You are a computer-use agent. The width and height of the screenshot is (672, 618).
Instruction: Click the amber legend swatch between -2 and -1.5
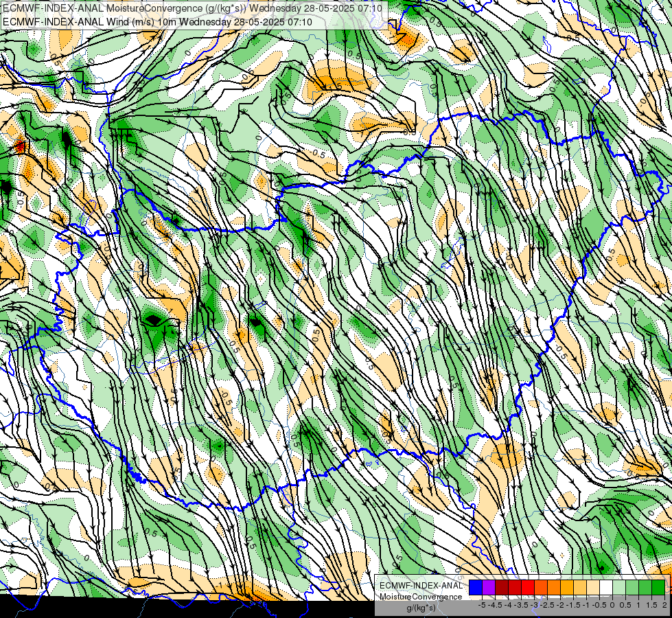(567, 587)
